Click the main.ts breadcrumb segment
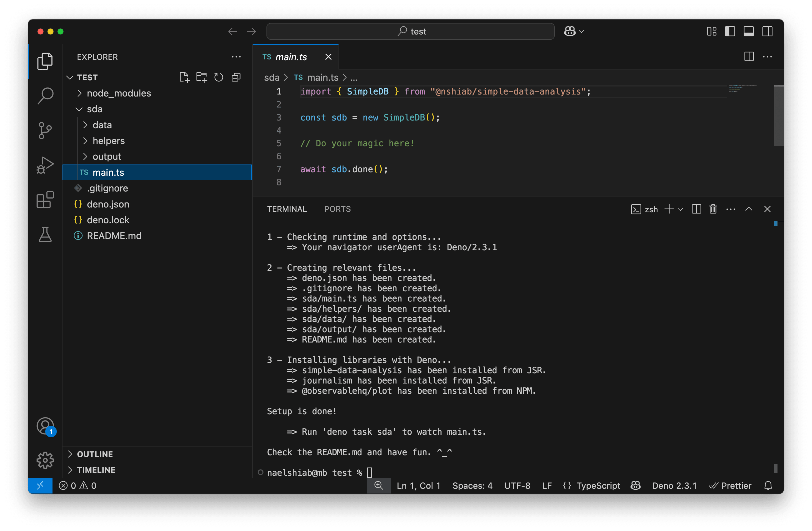812x531 pixels. pyautogui.click(x=316, y=77)
